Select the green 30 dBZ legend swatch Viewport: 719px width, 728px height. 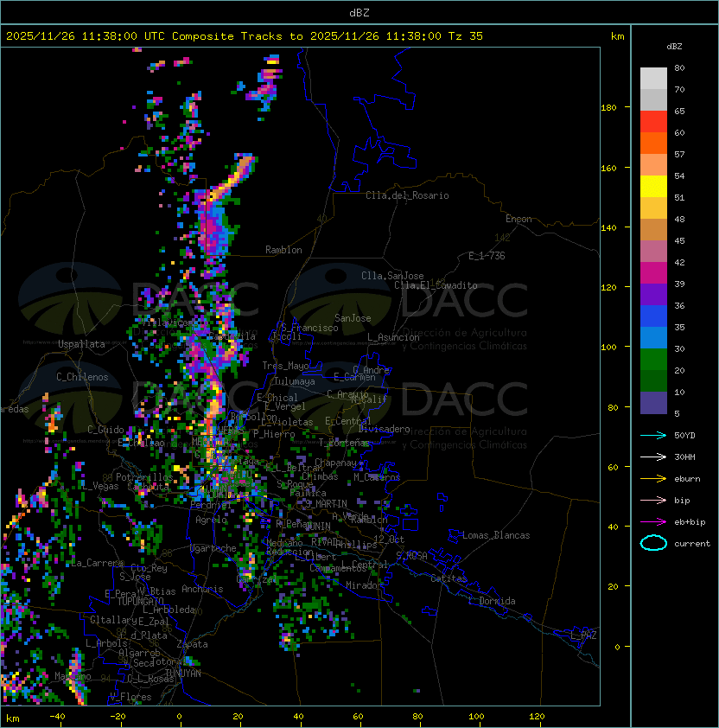(x=653, y=360)
